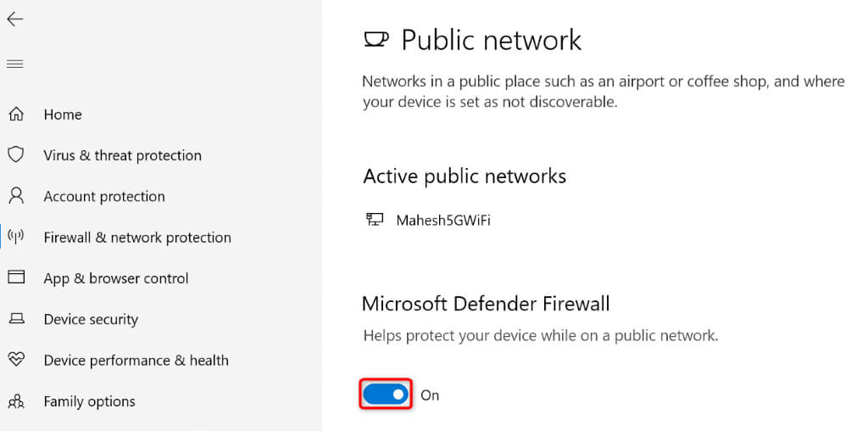Click the App & browser control window icon
The height and width of the screenshot is (431, 868).
[x=16, y=277]
